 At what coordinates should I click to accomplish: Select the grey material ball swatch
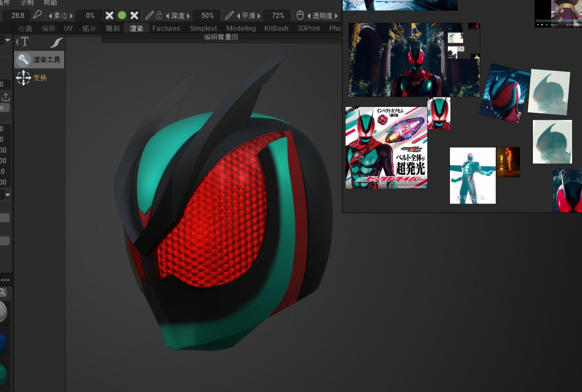click(x=3, y=312)
